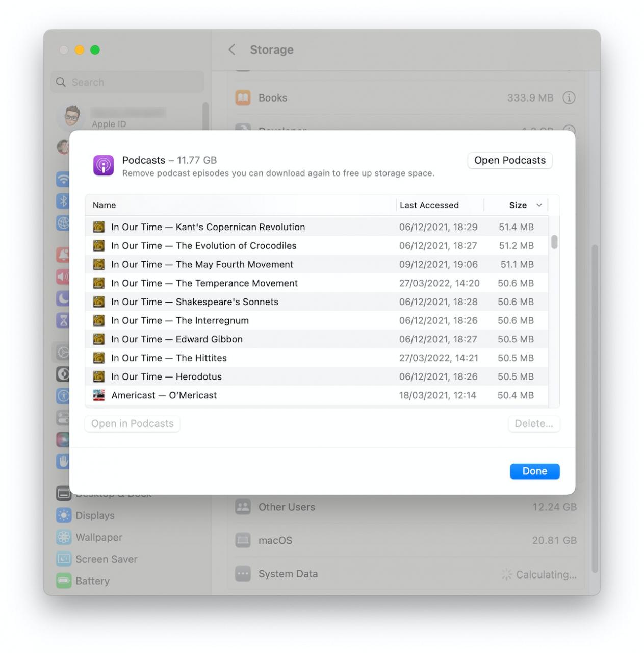Click the '51.4 MB' size cell
The height and width of the screenshot is (653, 644).
516,227
